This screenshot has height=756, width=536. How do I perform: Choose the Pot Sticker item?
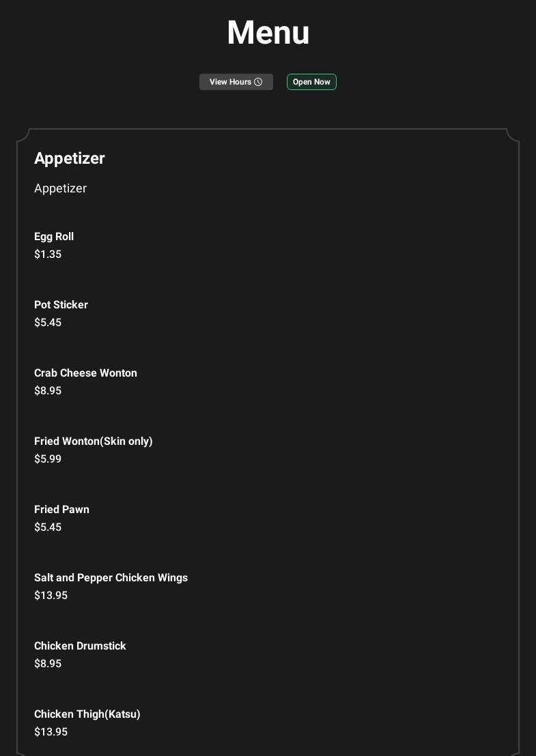point(61,305)
